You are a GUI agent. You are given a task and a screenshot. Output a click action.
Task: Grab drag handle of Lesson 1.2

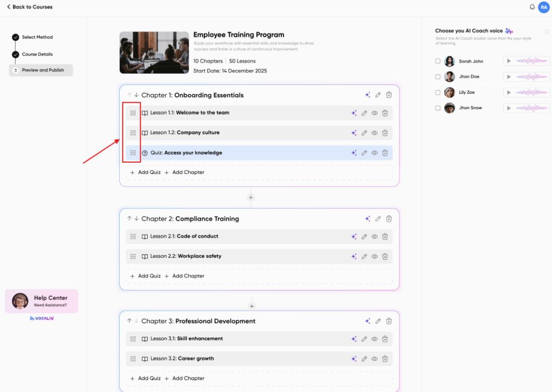coord(133,132)
